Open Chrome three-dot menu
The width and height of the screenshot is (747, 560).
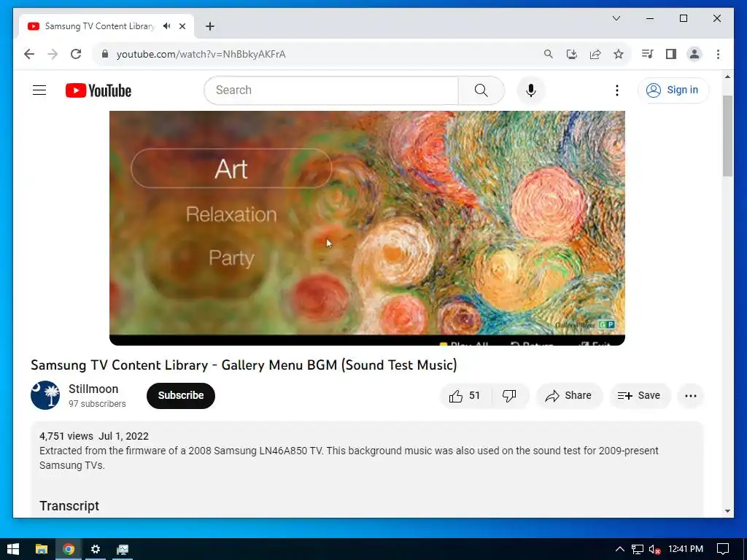(x=718, y=54)
